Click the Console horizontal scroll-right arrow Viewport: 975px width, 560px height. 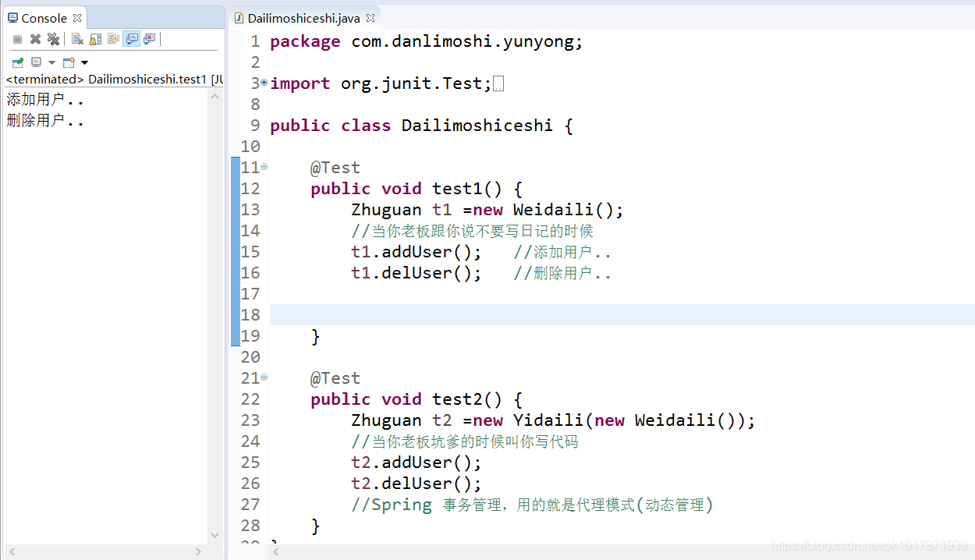pyautogui.click(x=199, y=551)
